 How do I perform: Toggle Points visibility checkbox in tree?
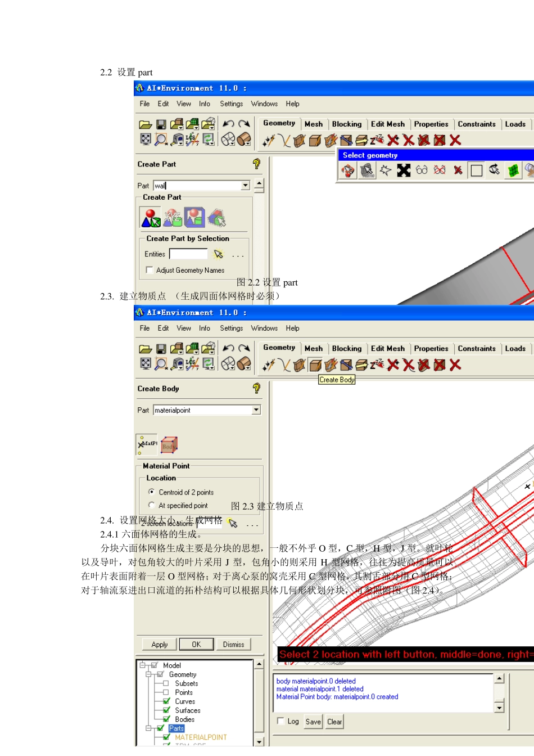[166, 692]
